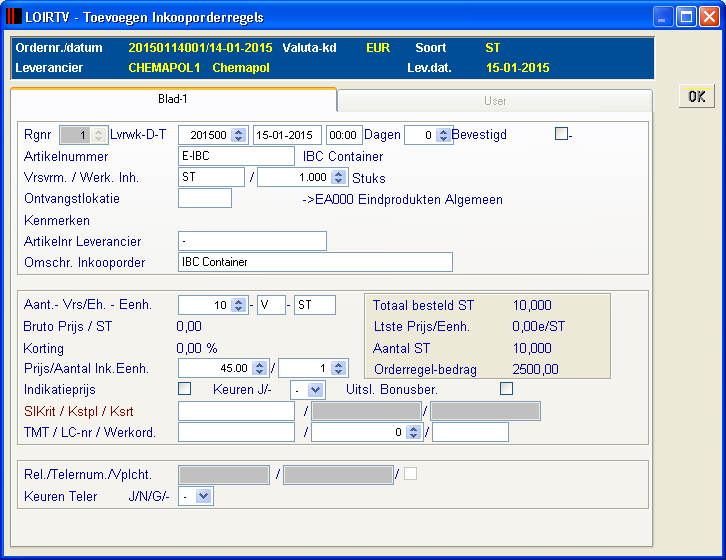Maximize the LOIRTV window
Viewport: 726px width, 560px height.
(686, 17)
